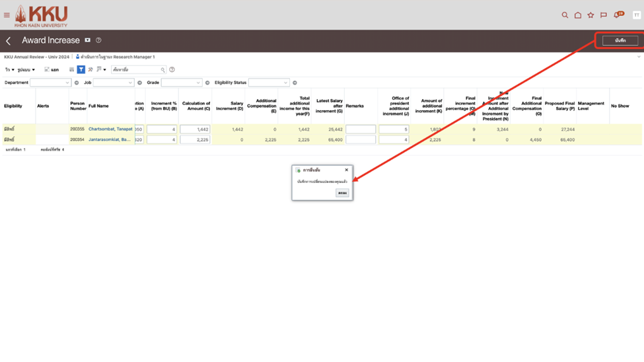Viewport: 644px width, 362px height.
Task: Open the hamburger navigation menu
Action: [x=7, y=15]
